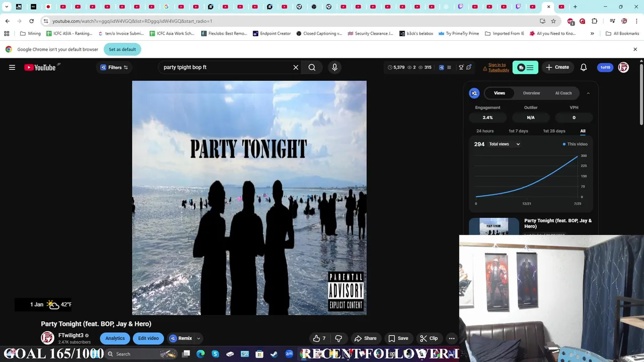The width and height of the screenshot is (644, 362).
Task: Open the FTwilight3 channel link
Action: click(71, 335)
